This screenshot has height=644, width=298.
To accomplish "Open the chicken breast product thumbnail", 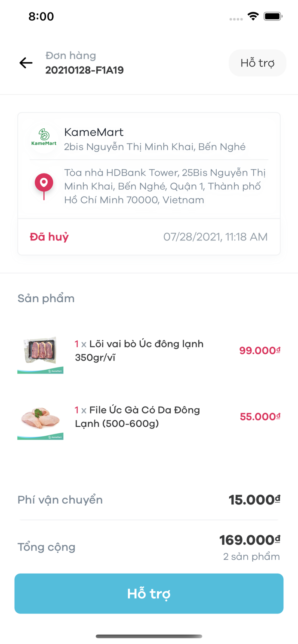I will [x=40, y=421].
